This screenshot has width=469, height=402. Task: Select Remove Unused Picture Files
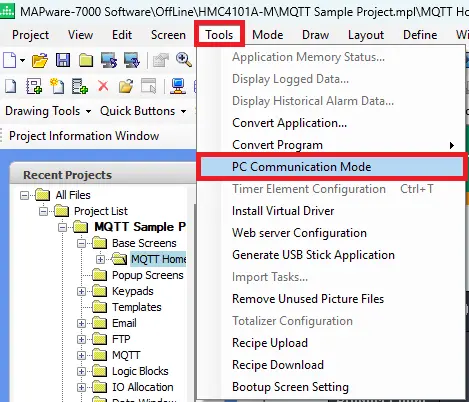pos(331,299)
